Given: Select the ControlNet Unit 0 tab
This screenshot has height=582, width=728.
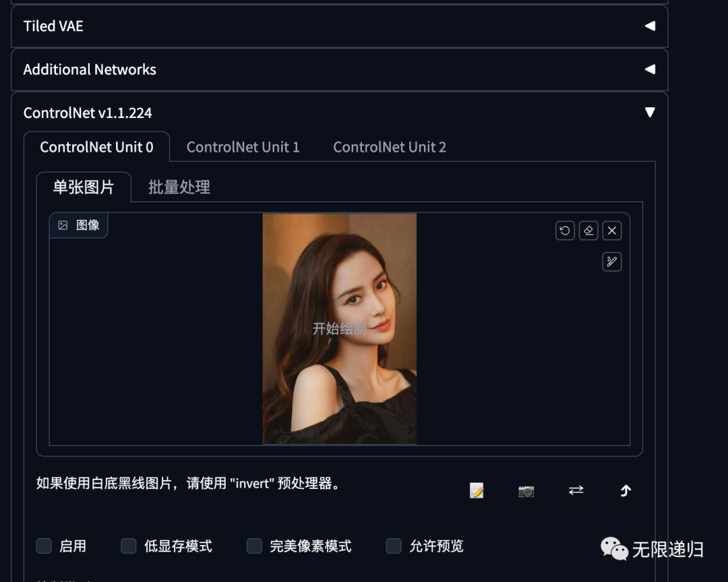Looking at the screenshot, I should (x=96, y=147).
